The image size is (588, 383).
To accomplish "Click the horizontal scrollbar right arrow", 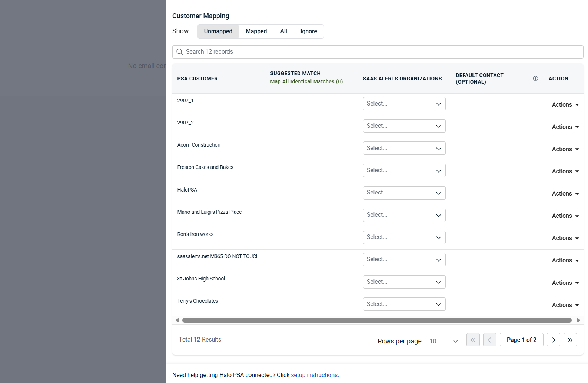I will tap(578, 320).
